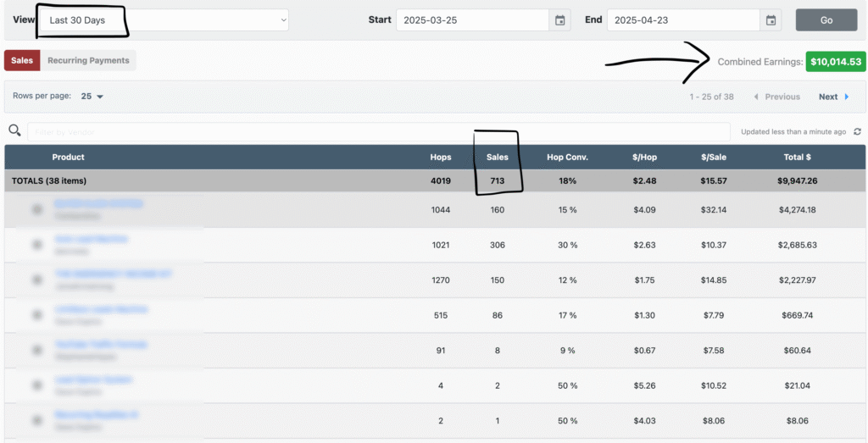
Task: Click the magnifying glass search icon
Action: [14, 130]
